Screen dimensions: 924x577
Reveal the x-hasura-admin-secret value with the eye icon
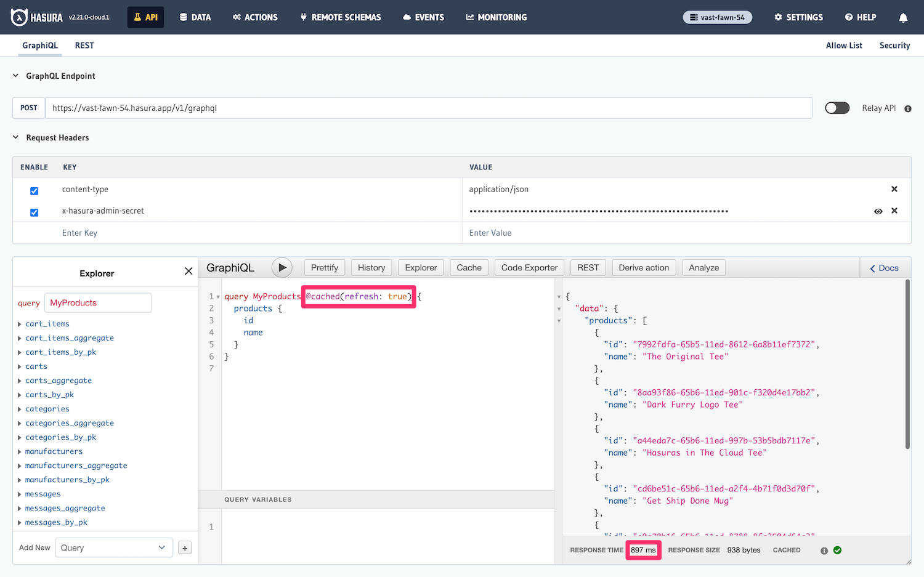878,211
